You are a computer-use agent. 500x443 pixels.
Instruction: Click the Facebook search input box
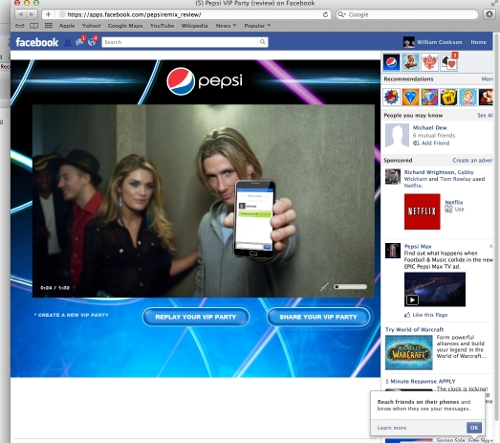pyautogui.click(x=180, y=42)
